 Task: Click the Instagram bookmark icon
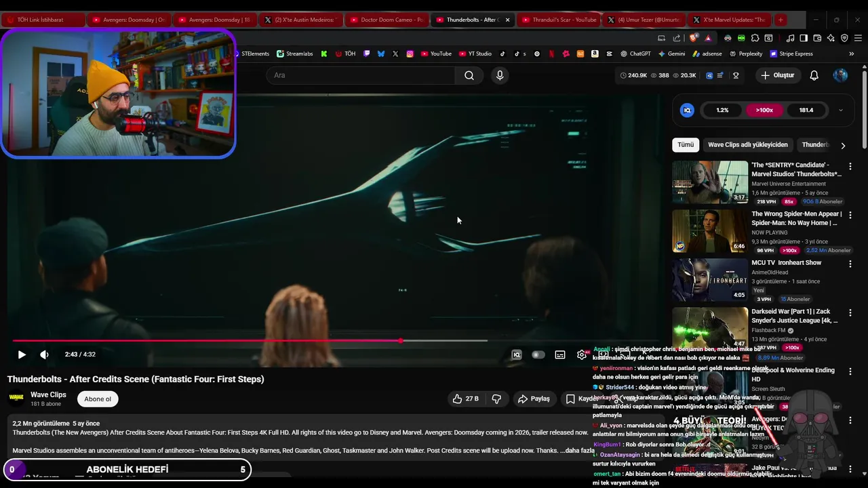tap(410, 54)
